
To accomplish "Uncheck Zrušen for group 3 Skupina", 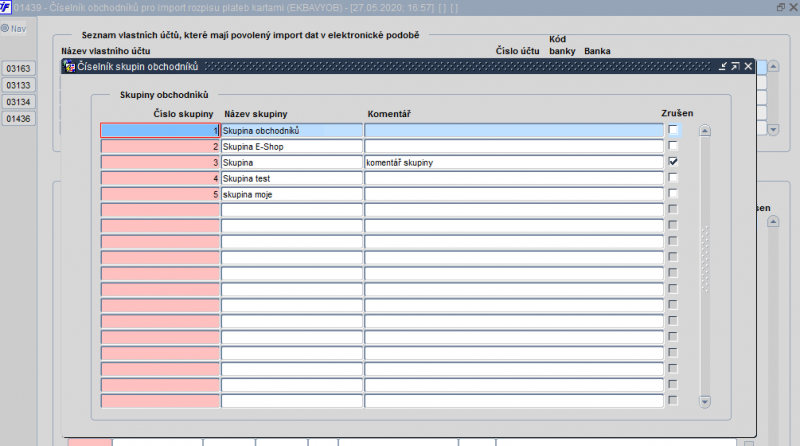I will pyautogui.click(x=673, y=162).
